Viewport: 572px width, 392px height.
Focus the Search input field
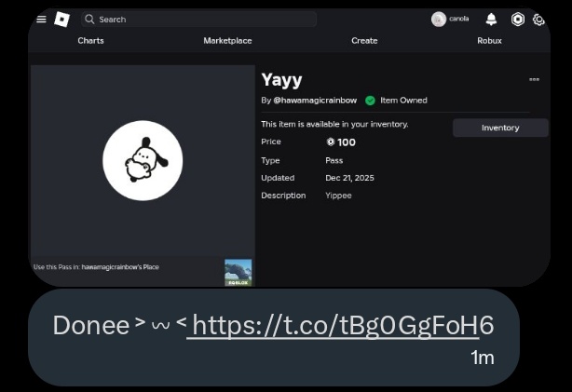[x=198, y=19]
